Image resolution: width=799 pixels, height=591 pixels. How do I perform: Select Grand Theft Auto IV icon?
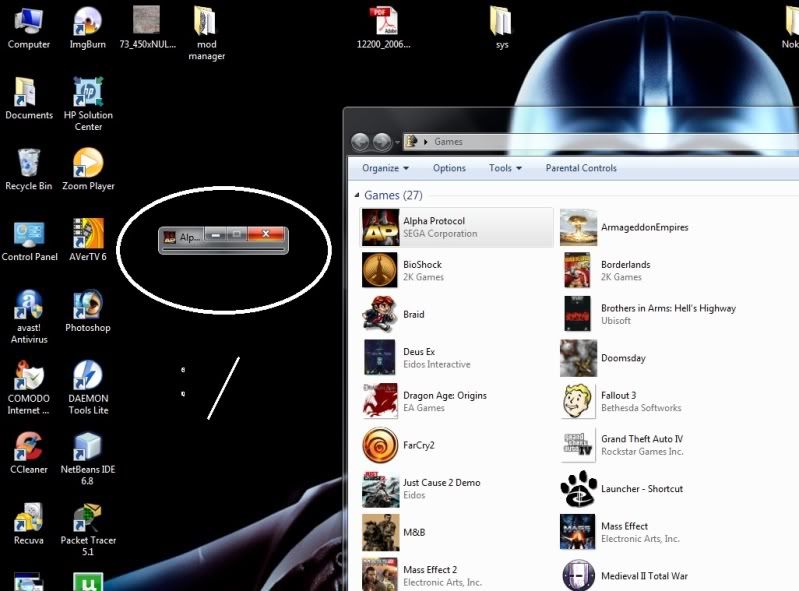coord(578,445)
